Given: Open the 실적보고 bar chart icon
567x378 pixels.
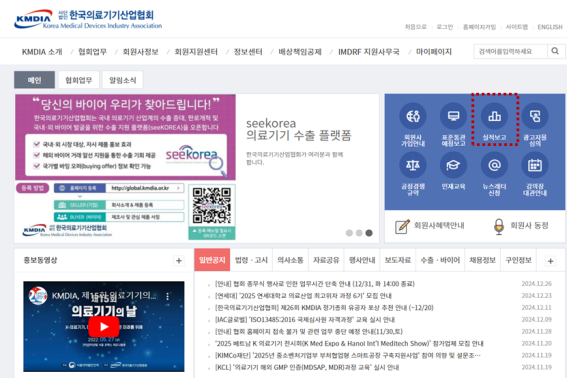Looking at the screenshot, I should coord(494,116).
